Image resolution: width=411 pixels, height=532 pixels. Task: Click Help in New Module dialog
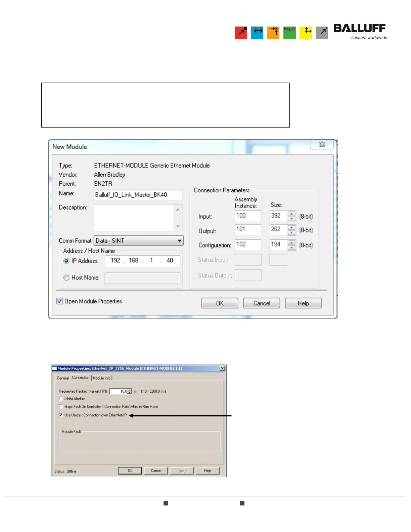tap(303, 303)
